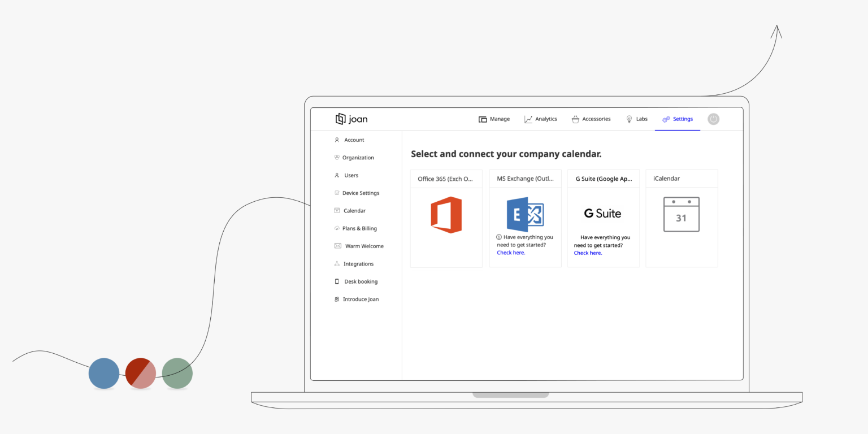Select the iCalendar 31 icon
Screen dimensions: 868x434
pos(681,214)
